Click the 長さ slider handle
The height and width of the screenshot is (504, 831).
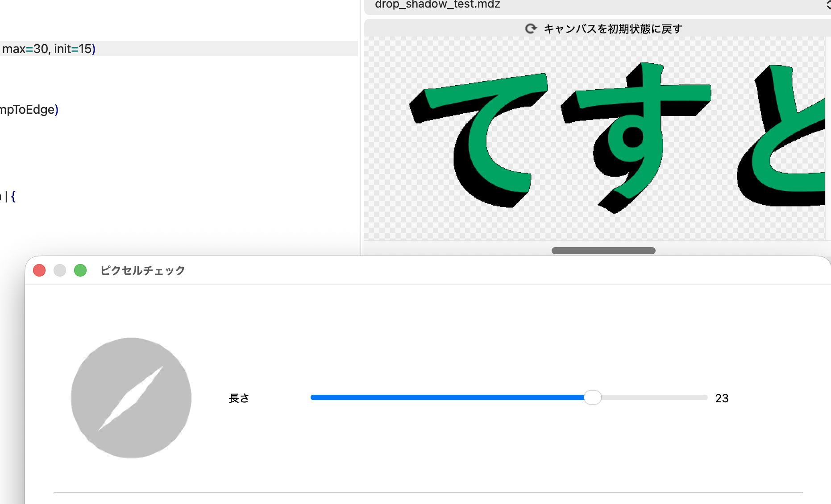(593, 397)
